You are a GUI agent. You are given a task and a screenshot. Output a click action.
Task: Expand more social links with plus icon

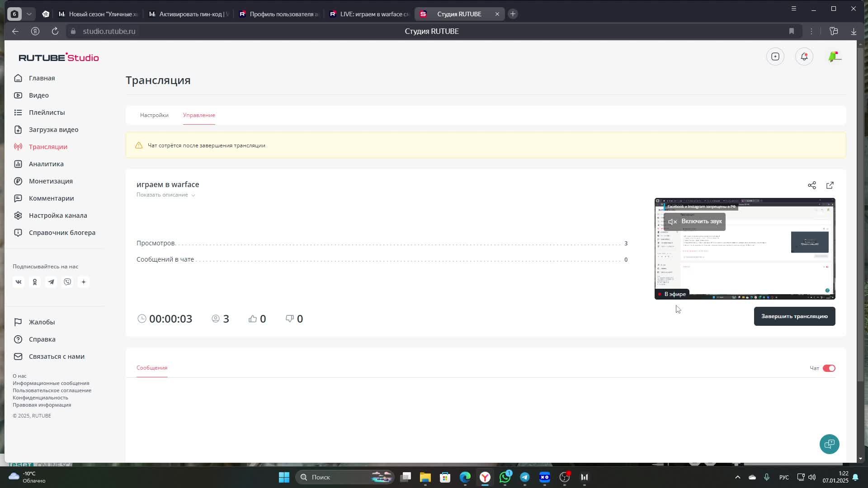point(84,282)
